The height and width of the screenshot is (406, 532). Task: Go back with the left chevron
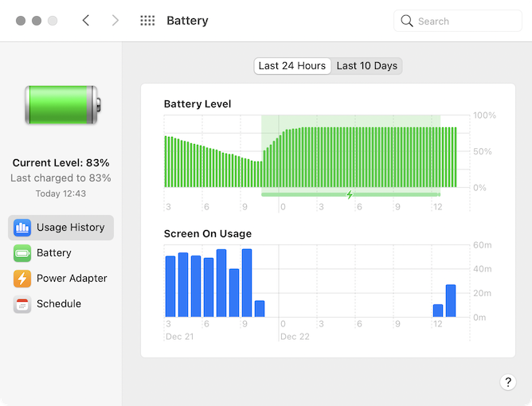pos(86,21)
